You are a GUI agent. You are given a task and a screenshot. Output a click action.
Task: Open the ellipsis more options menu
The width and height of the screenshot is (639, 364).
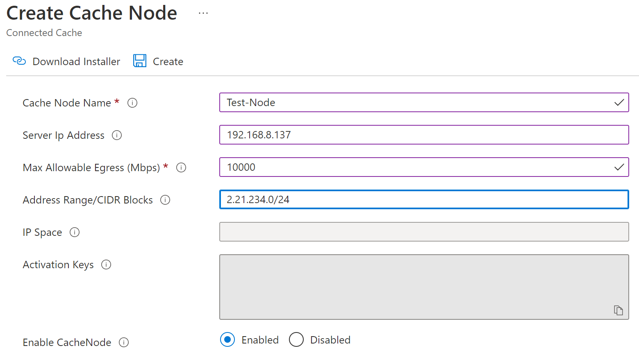tap(203, 13)
